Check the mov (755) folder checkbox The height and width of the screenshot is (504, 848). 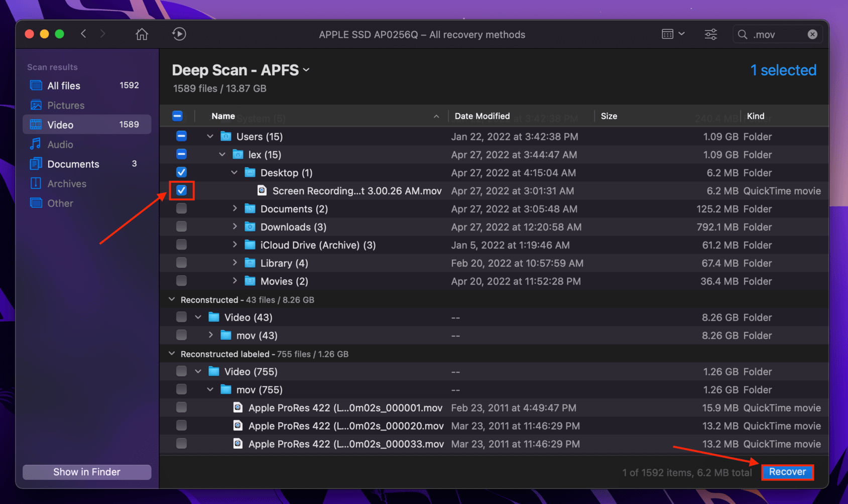click(181, 389)
